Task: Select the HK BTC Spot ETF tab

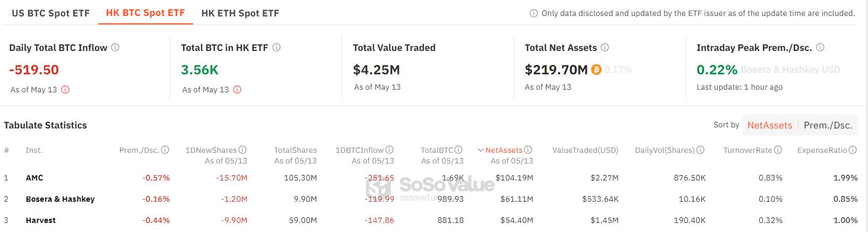Action: coord(145,13)
